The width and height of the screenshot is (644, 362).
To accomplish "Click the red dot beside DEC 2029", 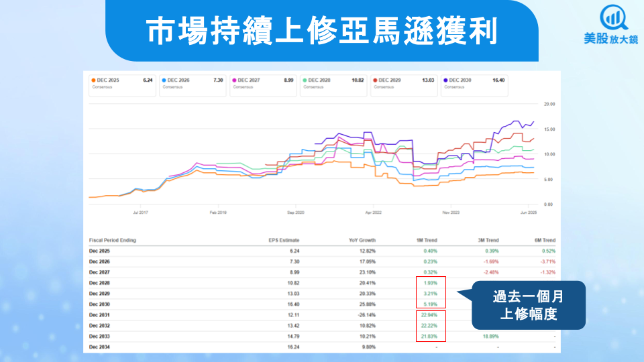I will (375, 80).
